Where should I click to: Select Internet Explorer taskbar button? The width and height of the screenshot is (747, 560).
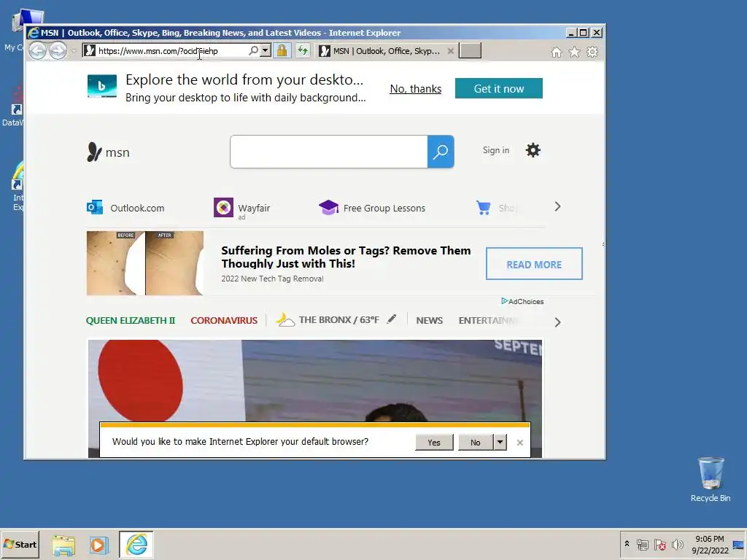point(136,544)
